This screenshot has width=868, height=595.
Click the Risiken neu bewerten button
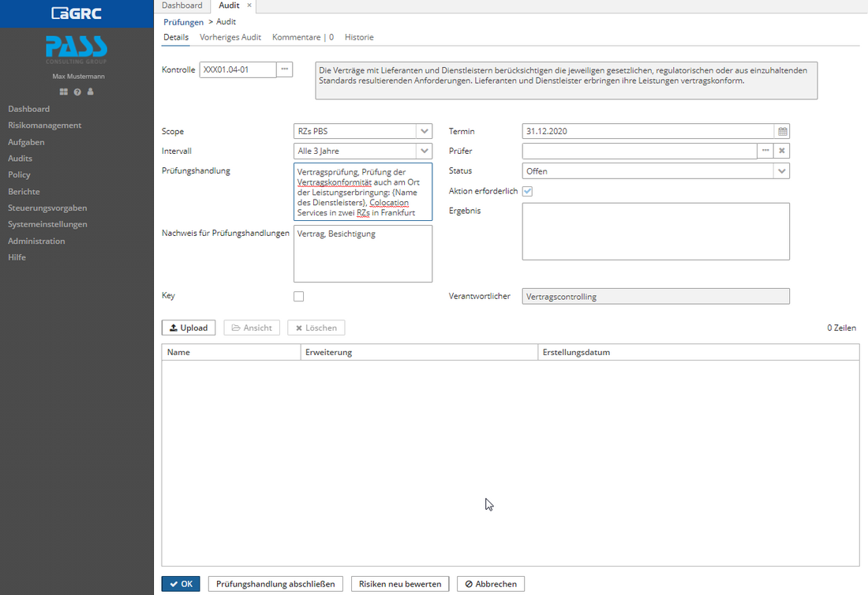point(400,584)
